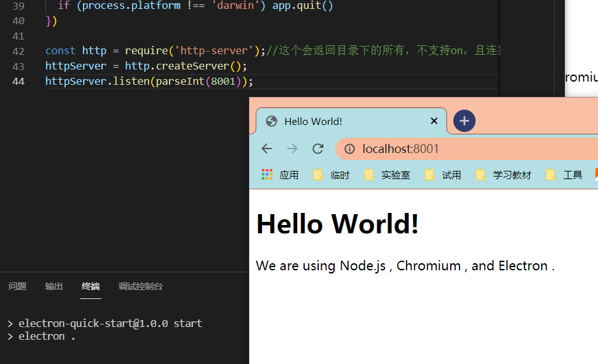
Task: Click parseInt(8001) in the editor
Action: click(199, 81)
